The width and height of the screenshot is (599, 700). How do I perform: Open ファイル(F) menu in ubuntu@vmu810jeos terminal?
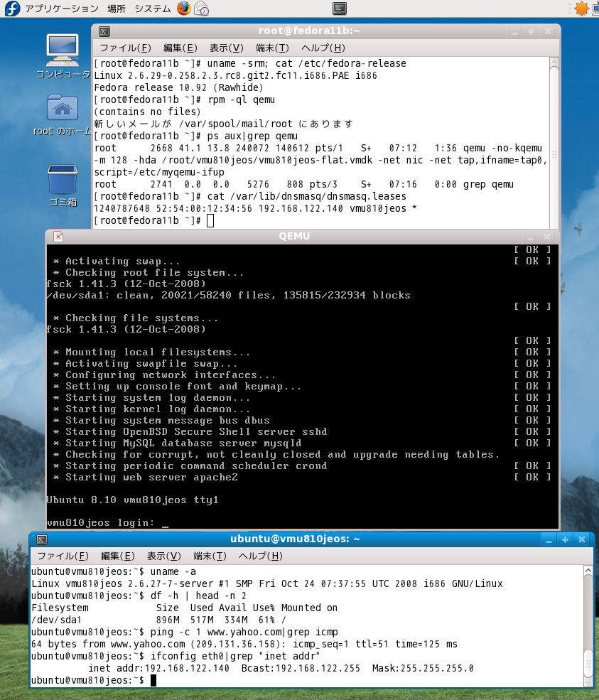coord(63,556)
